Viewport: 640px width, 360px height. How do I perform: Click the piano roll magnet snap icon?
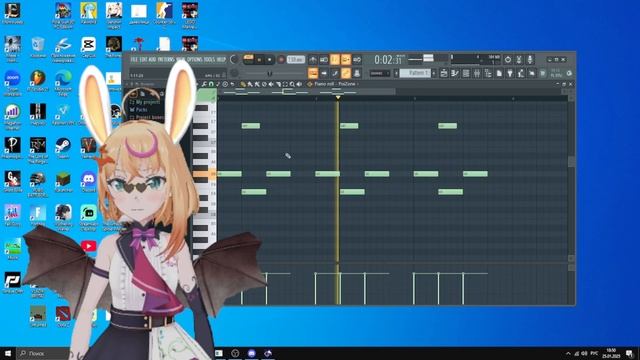[211, 84]
